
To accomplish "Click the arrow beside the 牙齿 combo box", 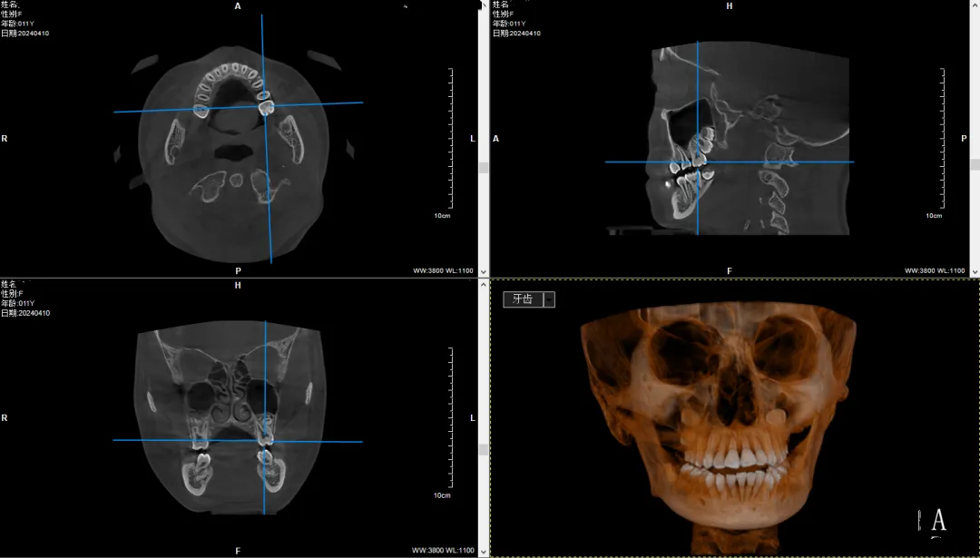I will [549, 299].
